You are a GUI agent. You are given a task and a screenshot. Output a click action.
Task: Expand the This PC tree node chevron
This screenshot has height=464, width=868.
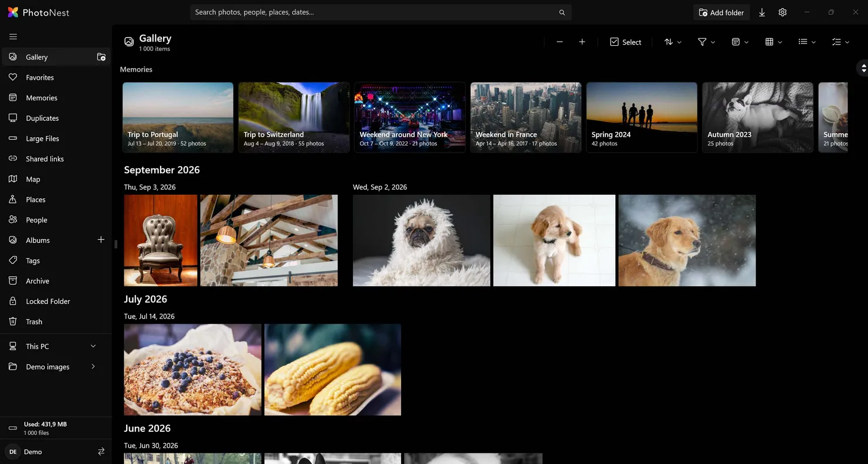tap(93, 346)
